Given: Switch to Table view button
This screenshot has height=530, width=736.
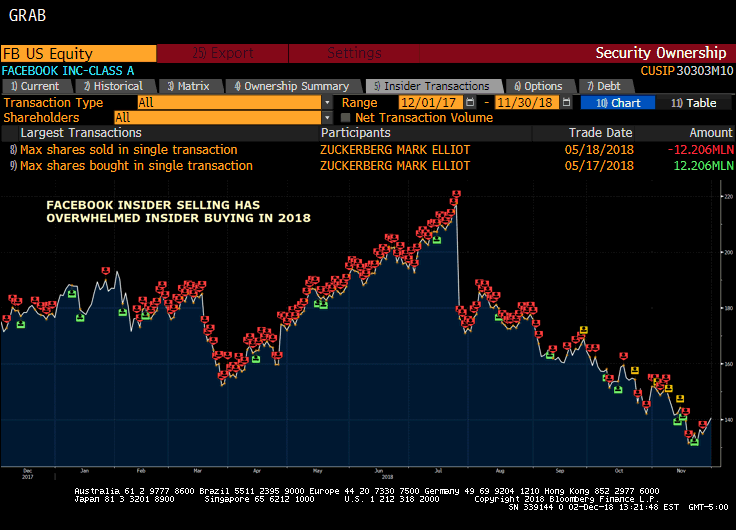Looking at the screenshot, I should pyautogui.click(x=694, y=103).
